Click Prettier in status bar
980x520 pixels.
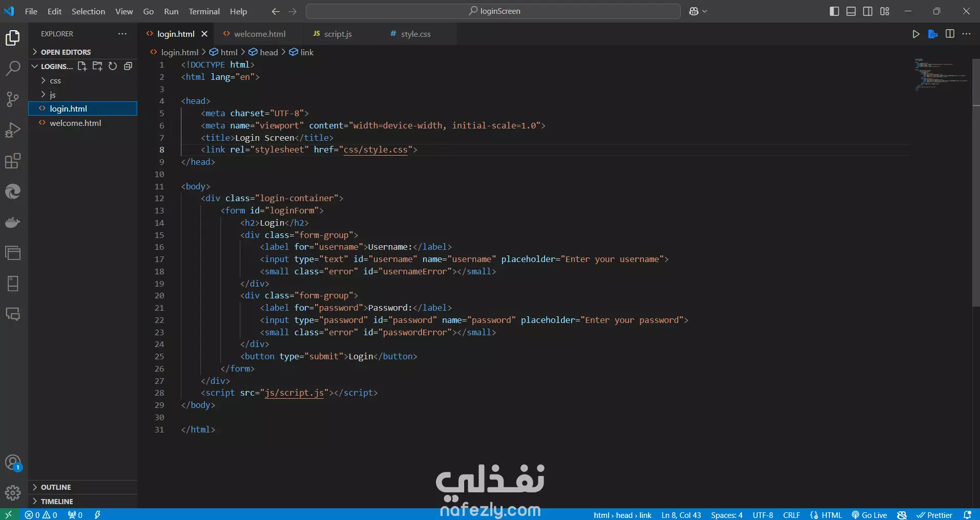pos(934,515)
